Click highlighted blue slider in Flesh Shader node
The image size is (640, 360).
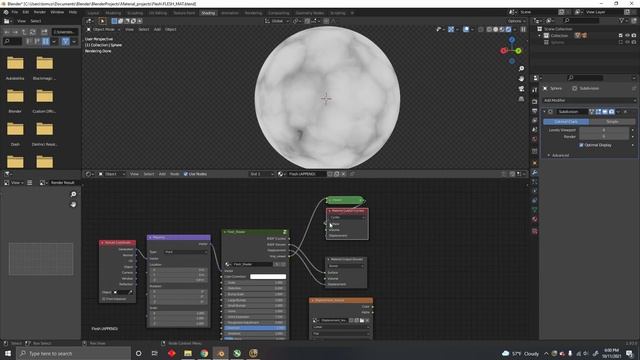point(255,328)
